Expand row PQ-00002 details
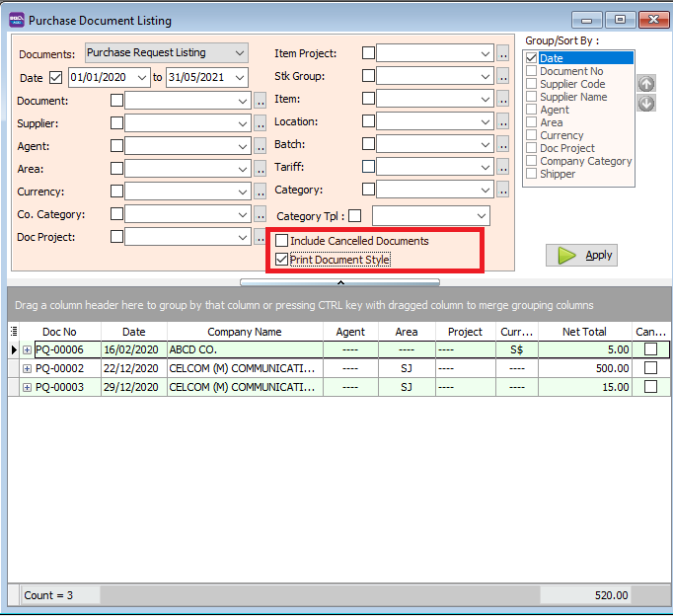Screen dimensions: 673x616 click(27, 368)
